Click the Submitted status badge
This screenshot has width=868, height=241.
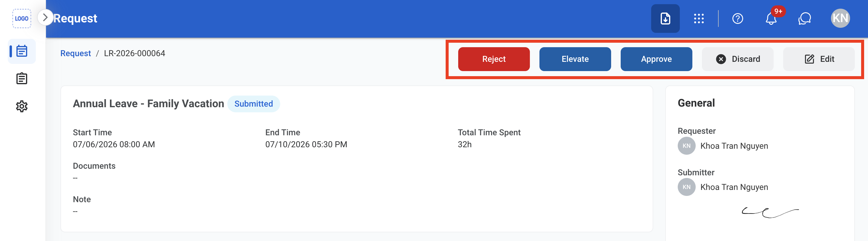click(x=253, y=104)
